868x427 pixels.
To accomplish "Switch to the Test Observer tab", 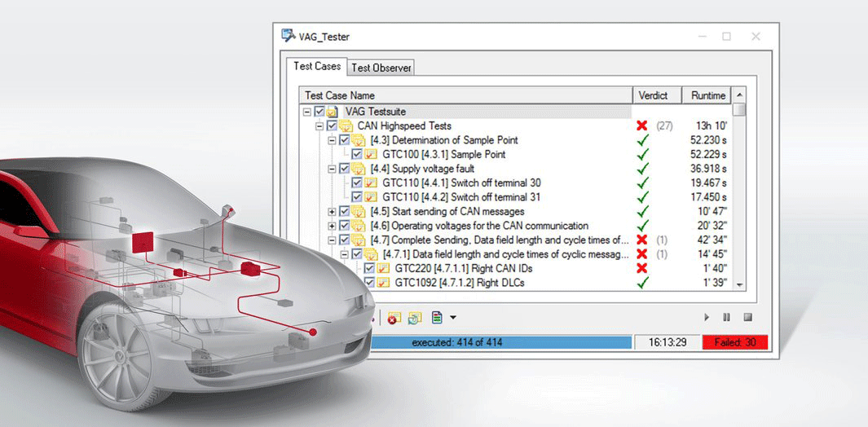I will [x=381, y=68].
